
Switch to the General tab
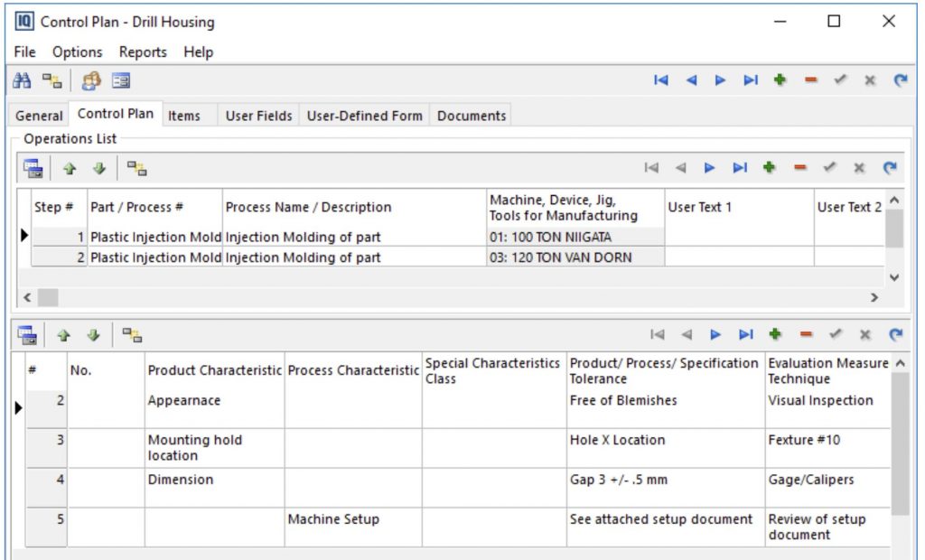[39, 116]
